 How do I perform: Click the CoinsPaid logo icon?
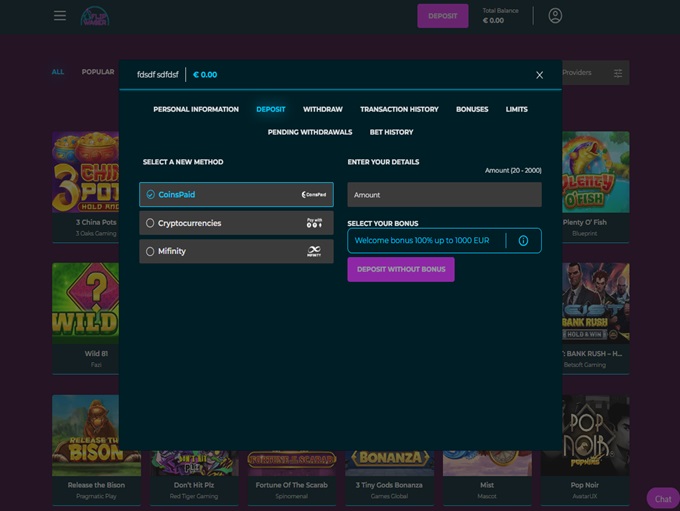point(314,195)
